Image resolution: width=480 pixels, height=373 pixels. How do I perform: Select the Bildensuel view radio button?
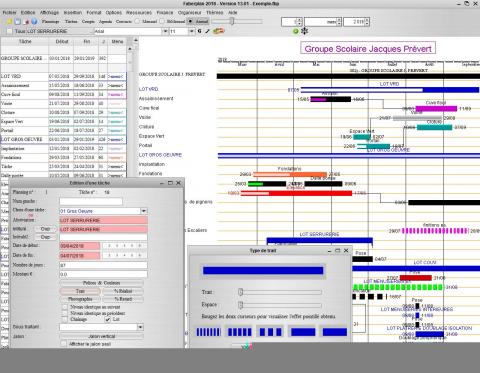pyautogui.click(x=162, y=21)
